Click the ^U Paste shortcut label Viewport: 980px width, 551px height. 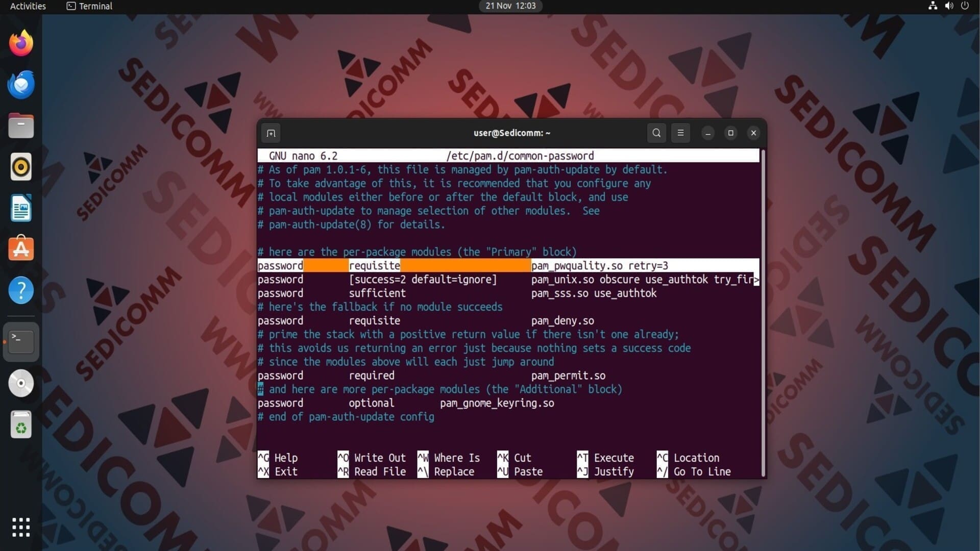520,471
